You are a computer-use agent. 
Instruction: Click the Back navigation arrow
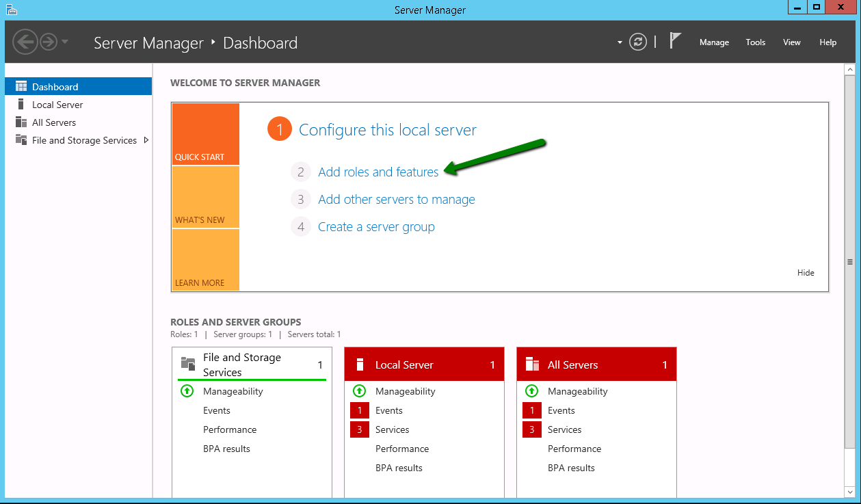coord(25,42)
